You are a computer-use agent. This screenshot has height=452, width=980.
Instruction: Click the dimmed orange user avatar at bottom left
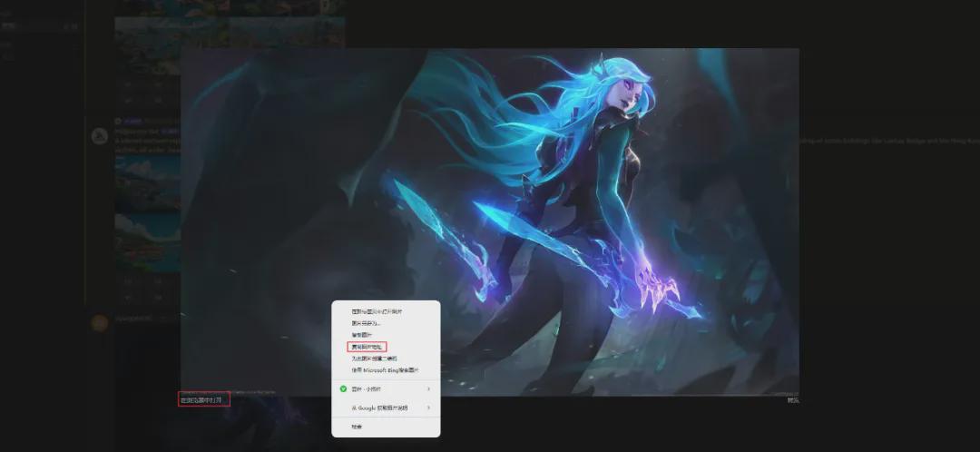[101, 322]
